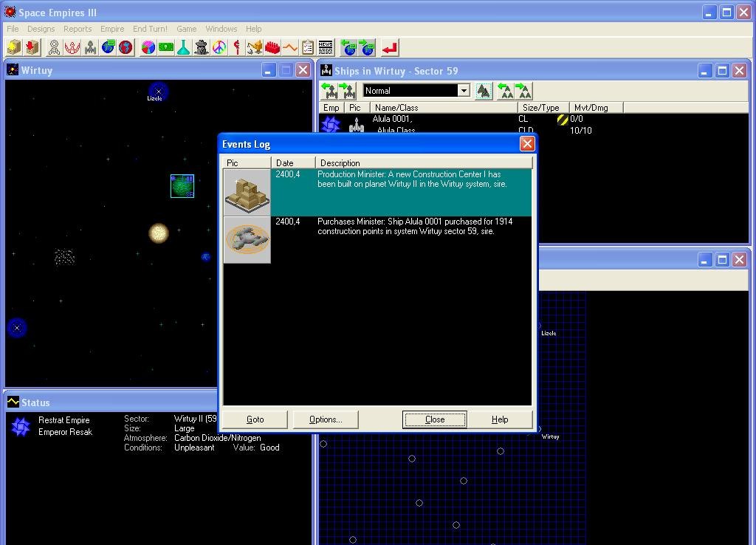Image resolution: width=756 pixels, height=545 pixels.
Task: Click the red building blocks icon
Action: pos(272,47)
